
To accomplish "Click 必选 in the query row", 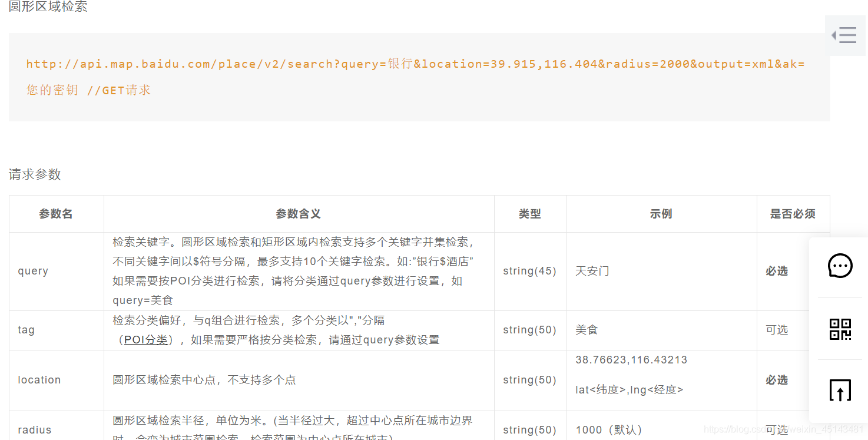I will [777, 272].
